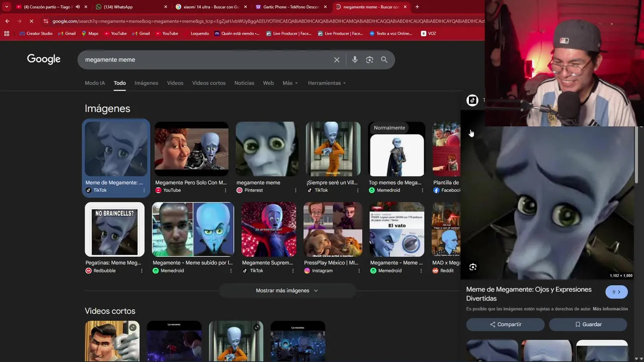Open Texto a voz Online bookmark
Screen dimensions: 644x362
pos(391,34)
